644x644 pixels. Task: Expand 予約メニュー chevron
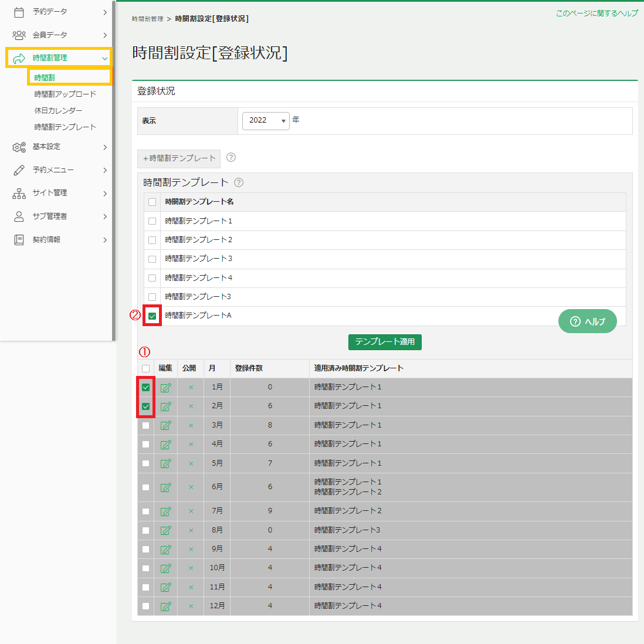pos(105,170)
